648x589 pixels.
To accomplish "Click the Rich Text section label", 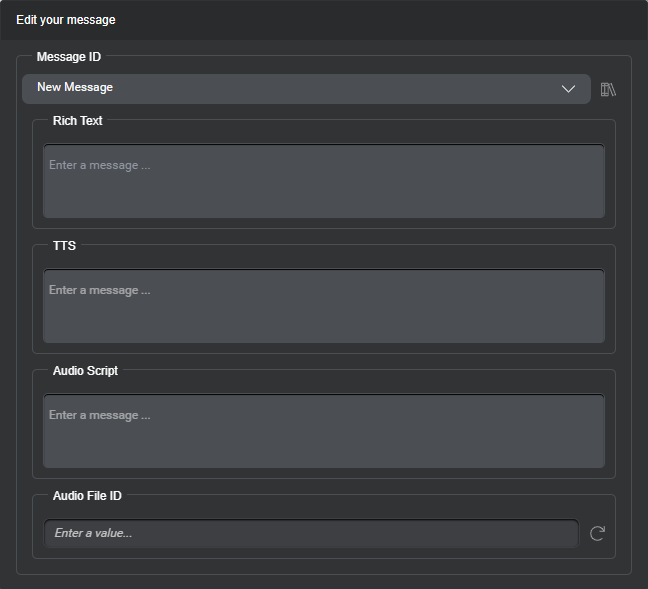I will (x=77, y=121).
